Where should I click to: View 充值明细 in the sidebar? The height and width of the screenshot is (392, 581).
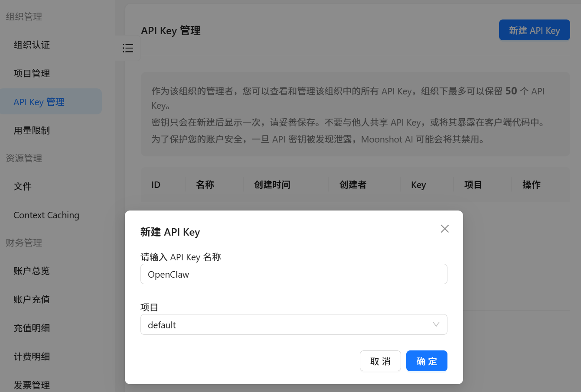click(32, 328)
